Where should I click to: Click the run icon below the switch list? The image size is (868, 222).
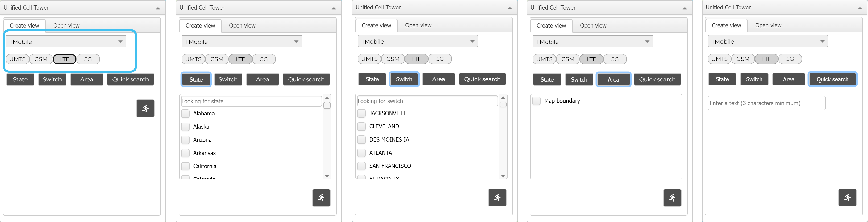tap(497, 198)
